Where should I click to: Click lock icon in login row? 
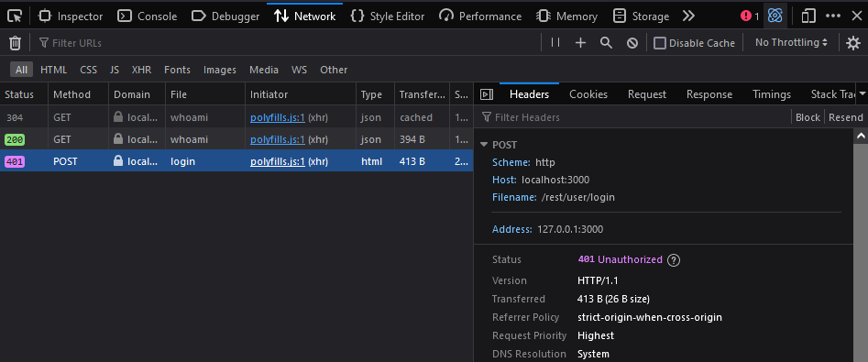(118, 161)
